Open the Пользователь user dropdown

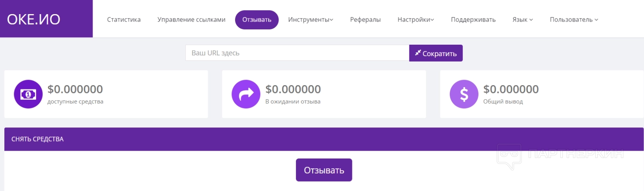574,20
